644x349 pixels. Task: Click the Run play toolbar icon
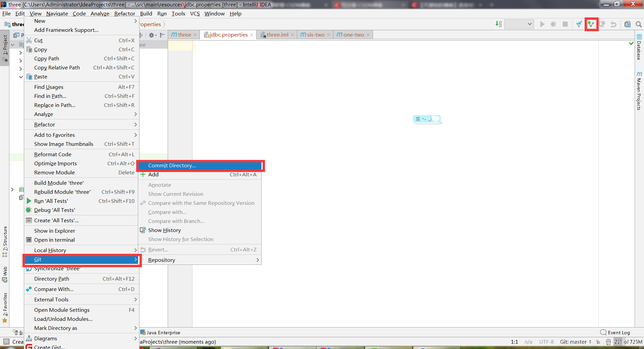(542, 24)
